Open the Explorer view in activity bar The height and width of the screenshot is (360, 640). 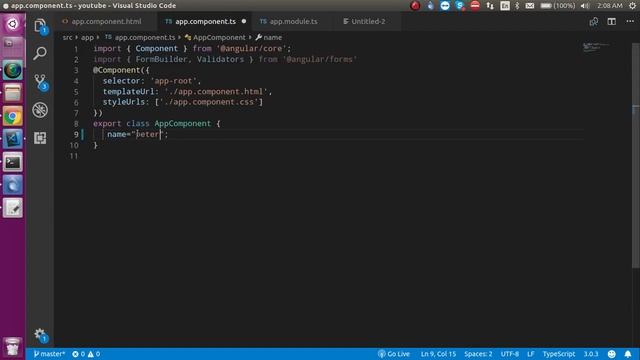[x=40, y=25]
